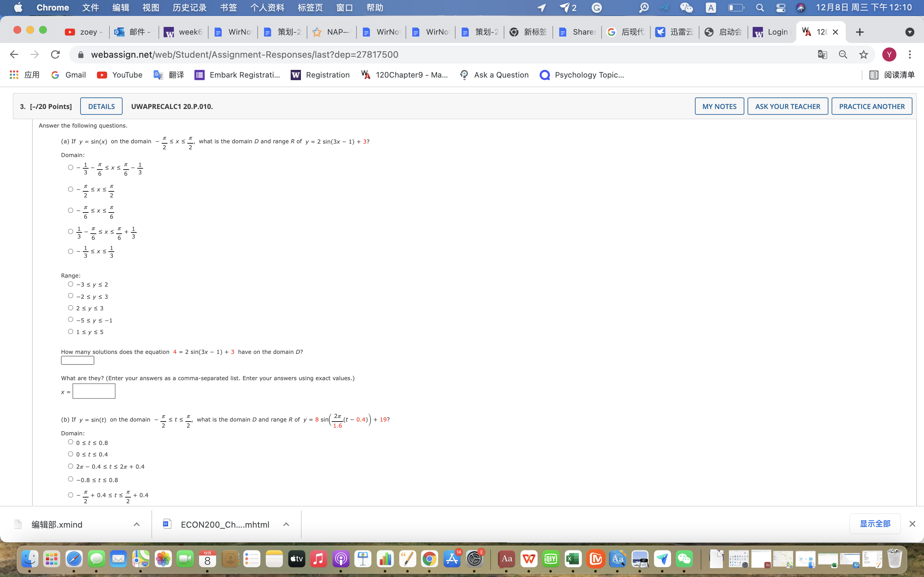
Task: Click the x = answer input field
Action: [x=94, y=391]
